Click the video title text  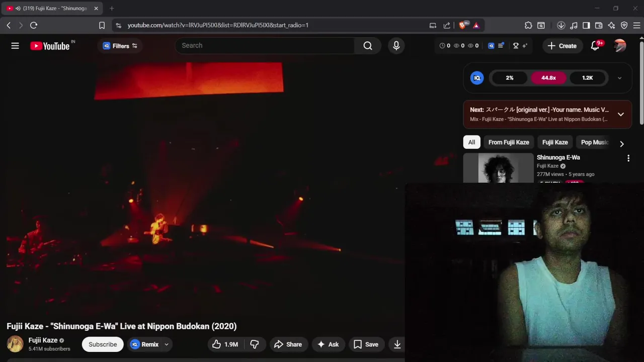coord(121,326)
